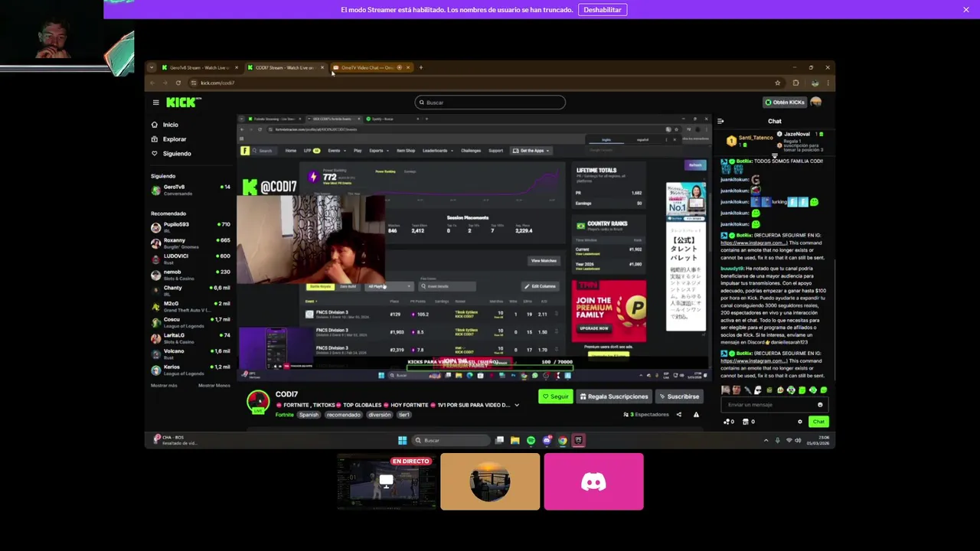Open the M2cG recommended channel
The height and width of the screenshot is (551, 980).
(191, 306)
